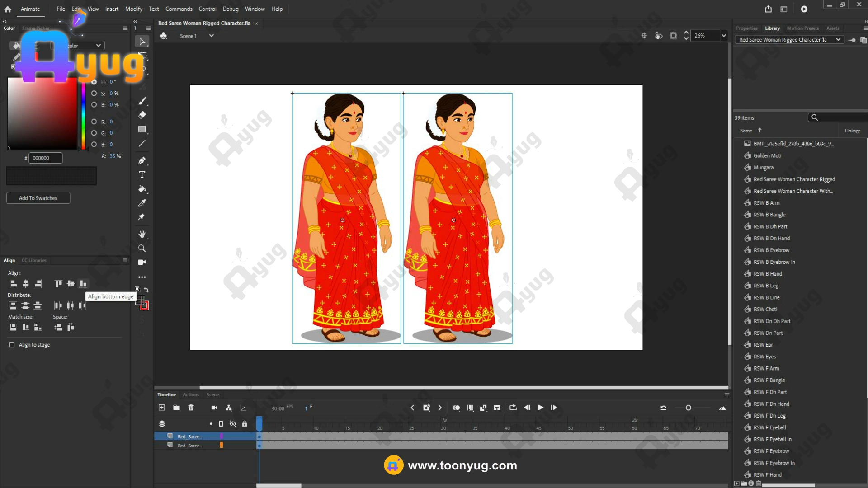Open the Modify menu
This screenshot has width=868, height=488.
133,9
